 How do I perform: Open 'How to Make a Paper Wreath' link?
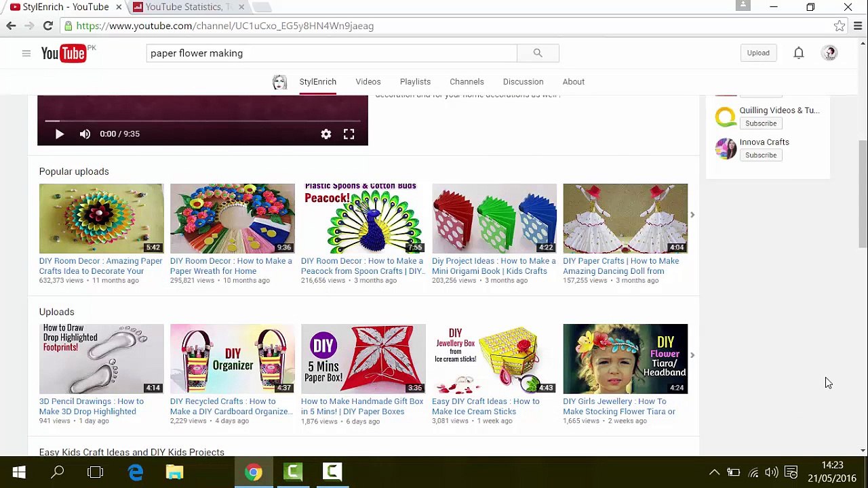coord(231,266)
